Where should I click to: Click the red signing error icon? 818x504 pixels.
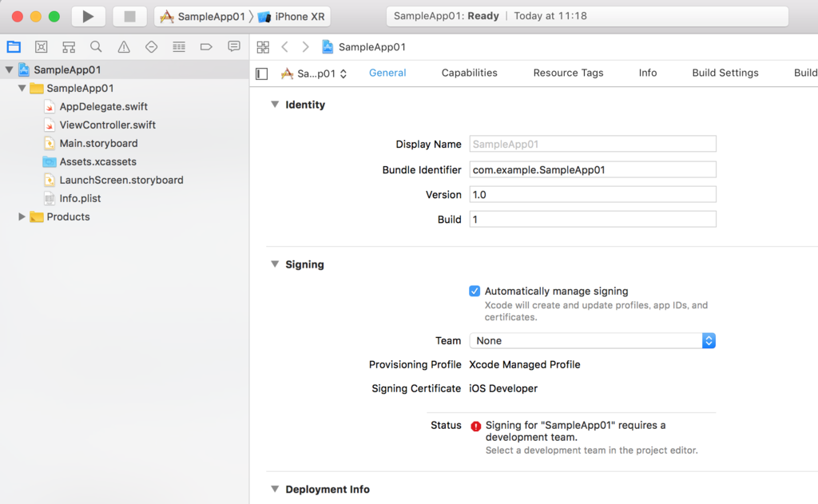[476, 427]
